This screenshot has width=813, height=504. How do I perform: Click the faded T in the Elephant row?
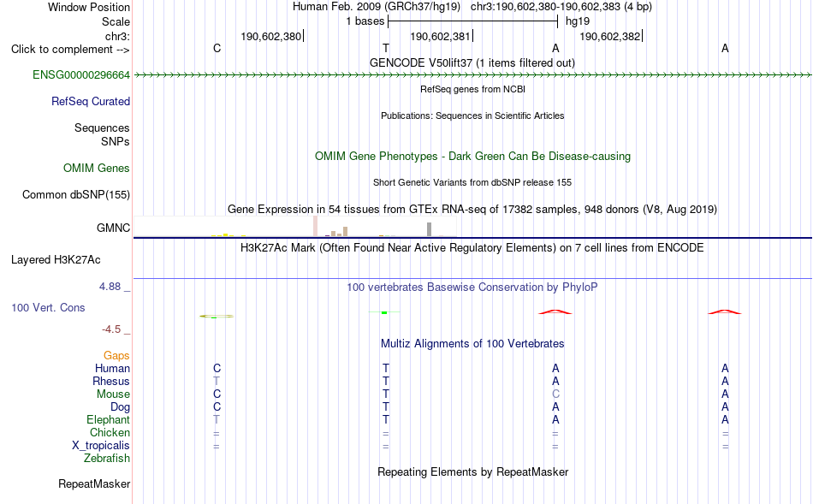pyautogui.click(x=217, y=419)
